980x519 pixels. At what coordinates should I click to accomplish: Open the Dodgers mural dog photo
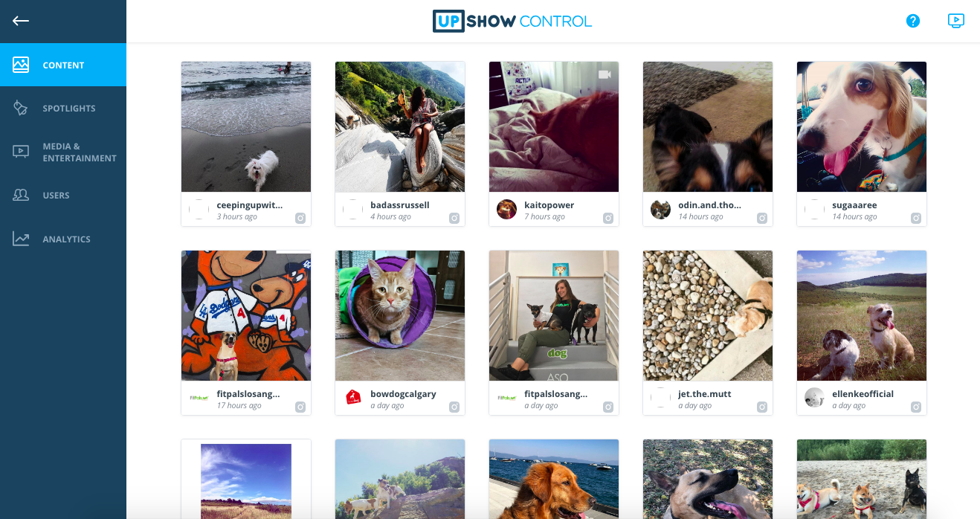[x=246, y=315]
